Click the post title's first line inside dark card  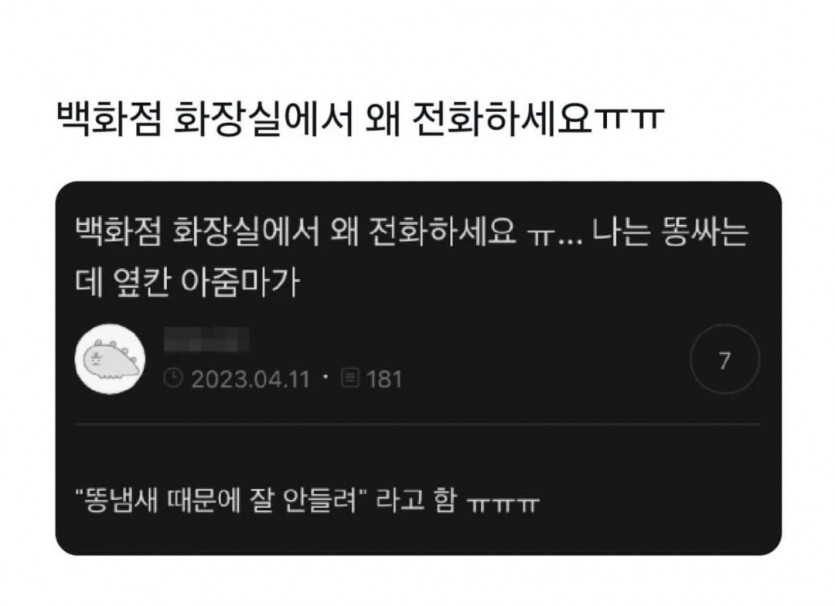412,232
